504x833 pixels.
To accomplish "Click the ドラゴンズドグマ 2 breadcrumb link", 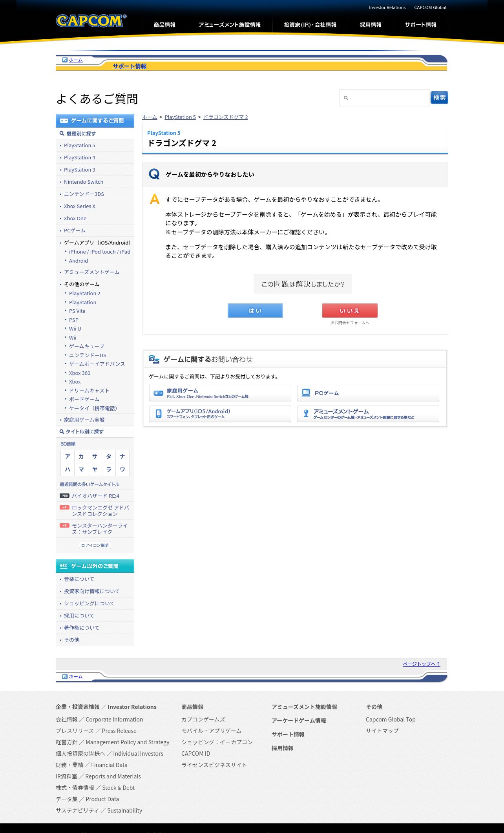I will pyautogui.click(x=225, y=117).
